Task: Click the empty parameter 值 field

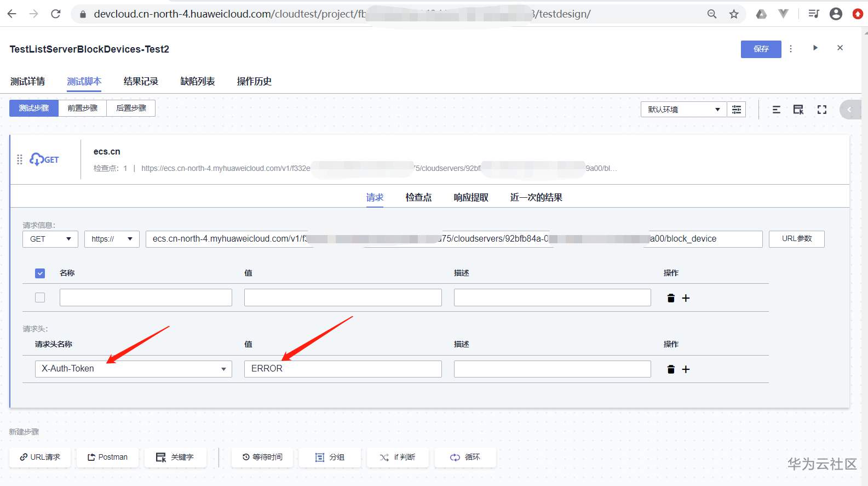Action: [343, 298]
